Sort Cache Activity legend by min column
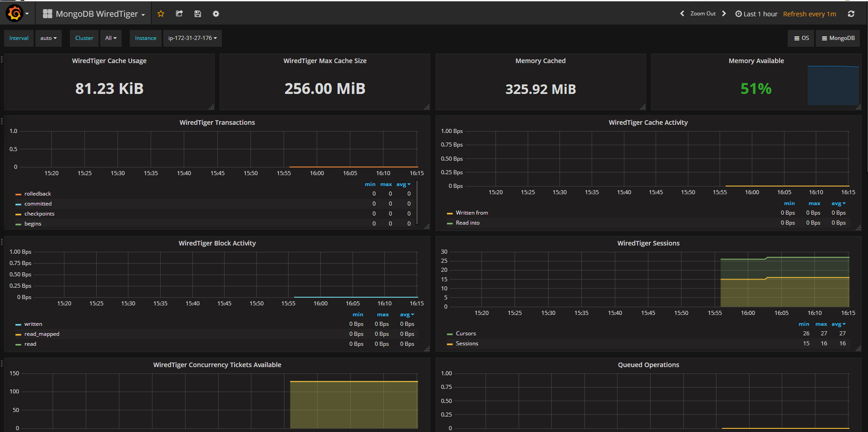 coord(789,203)
